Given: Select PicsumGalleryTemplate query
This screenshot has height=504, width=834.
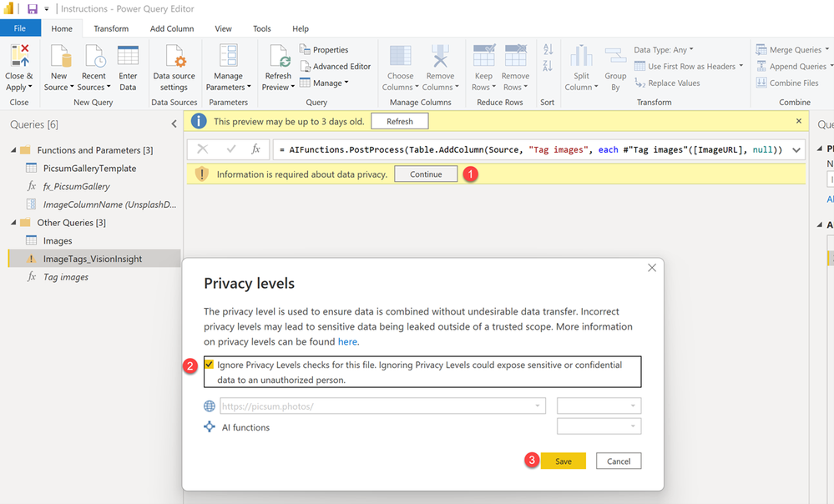Looking at the screenshot, I should [x=90, y=169].
